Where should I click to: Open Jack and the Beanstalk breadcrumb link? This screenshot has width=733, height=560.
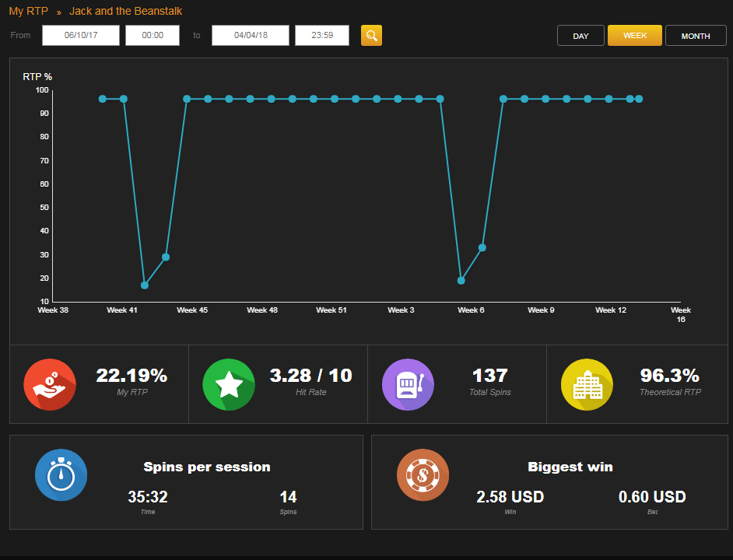point(126,11)
